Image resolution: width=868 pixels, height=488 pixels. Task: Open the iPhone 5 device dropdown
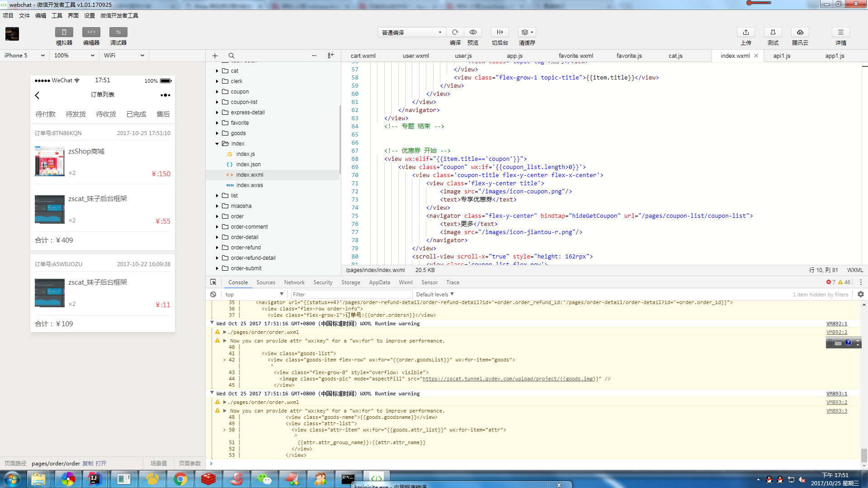pyautogui.click(x=24, y=56)
